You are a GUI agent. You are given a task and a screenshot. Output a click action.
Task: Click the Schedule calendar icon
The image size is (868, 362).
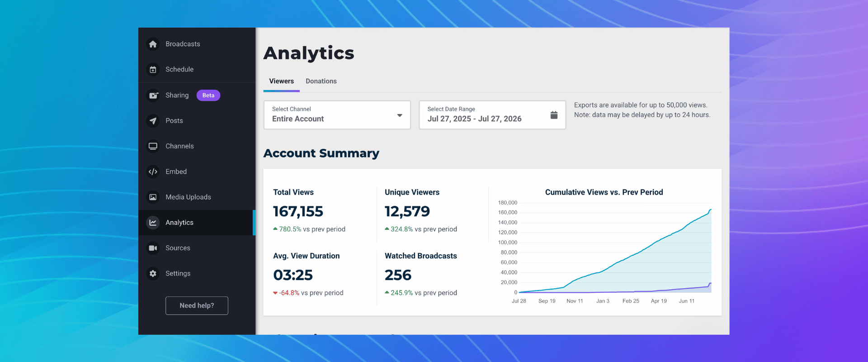pyautogui.click(x=153, y=70)
